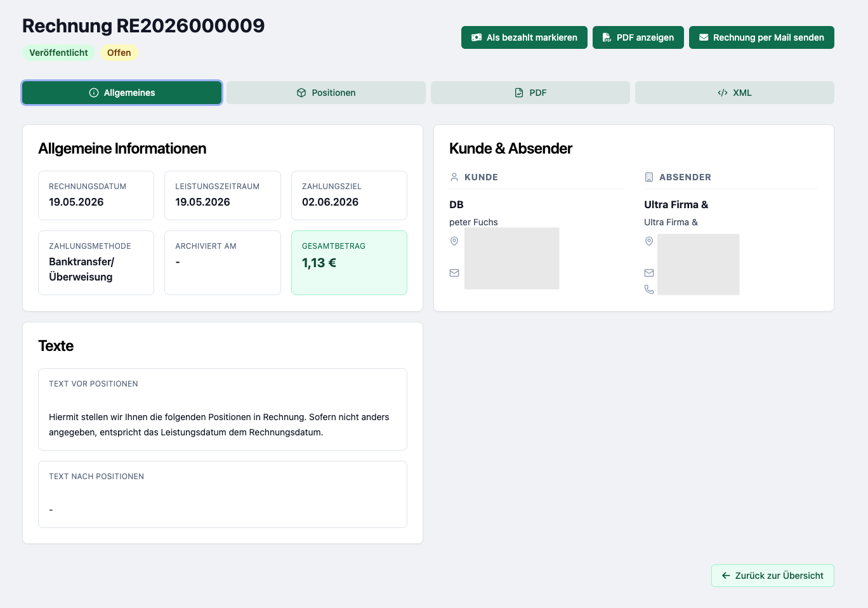Image resolution: width=868 pixels, height=608 pixels.
Task: Click the PDF anzeigen button
Action: tap(638, 37)
